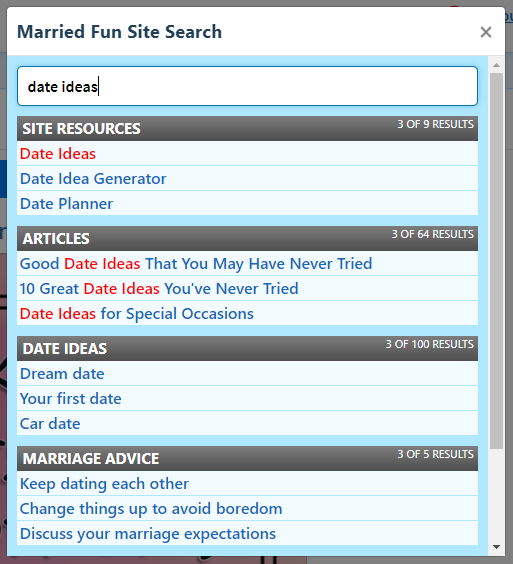Close the Married Fun Site Search dialog
This screenshot has width=513, height=564.
(x=486, y=32)
